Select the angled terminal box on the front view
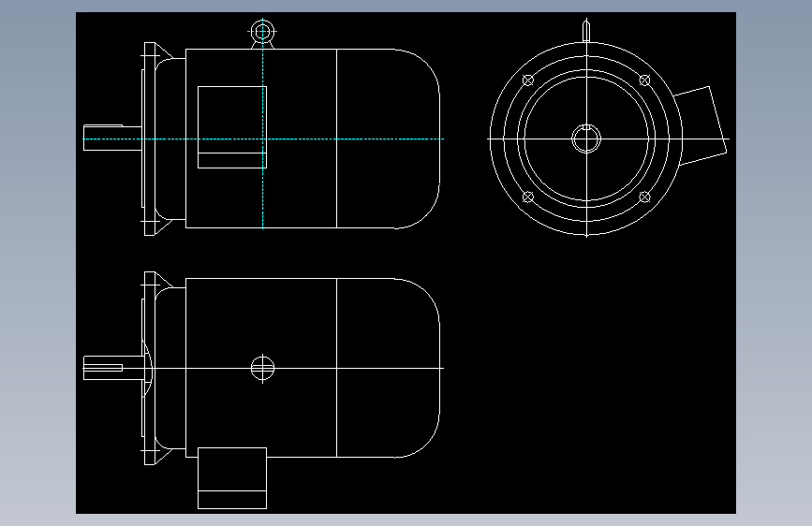 tap(701, 125)
